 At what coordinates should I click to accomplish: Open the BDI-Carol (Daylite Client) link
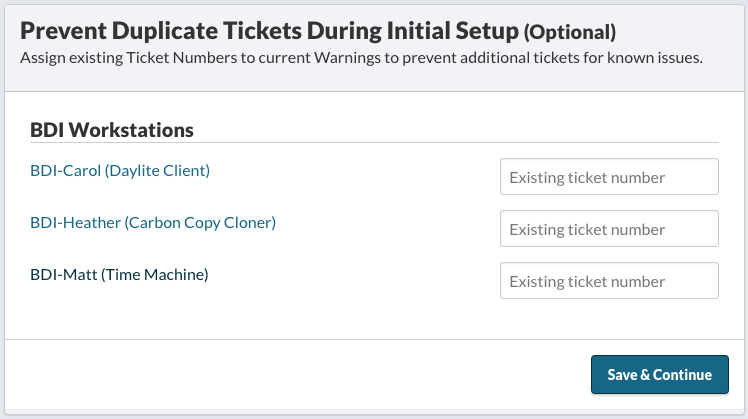(120, 171)
